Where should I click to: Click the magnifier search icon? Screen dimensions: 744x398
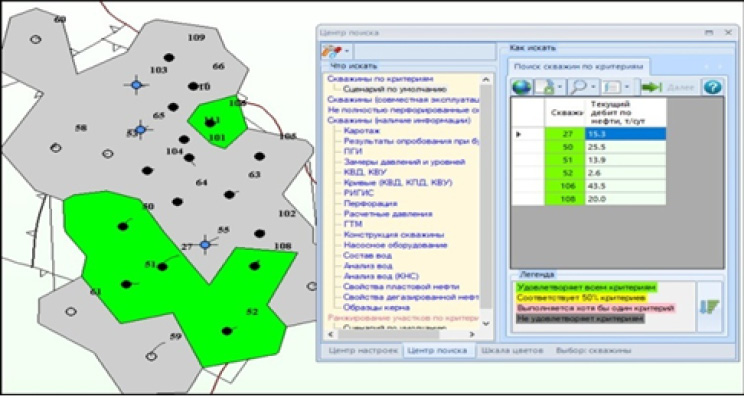click(578, 87)
